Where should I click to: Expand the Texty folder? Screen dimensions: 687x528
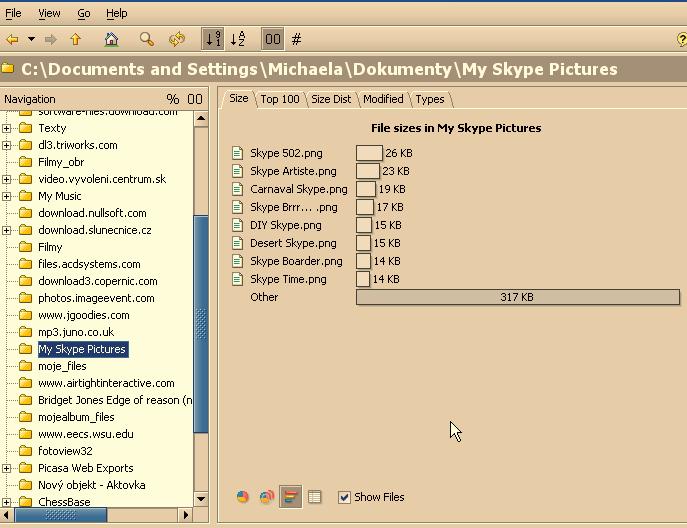(7, 128)
